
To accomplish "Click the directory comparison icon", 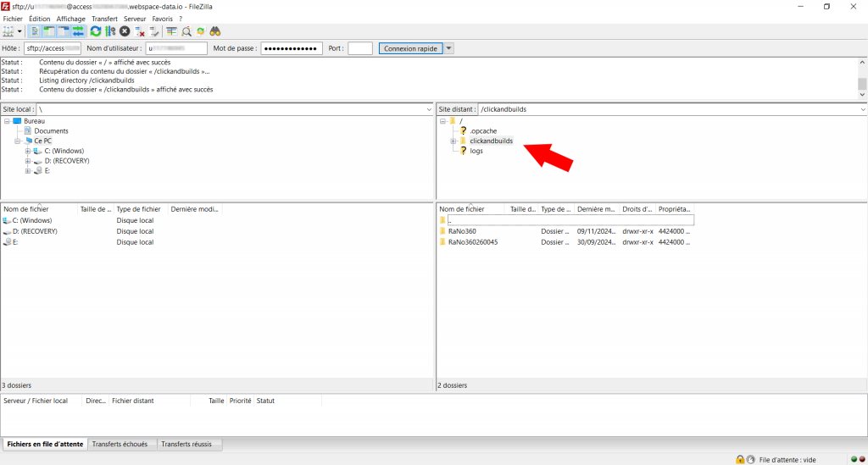I will click(186, 31).
